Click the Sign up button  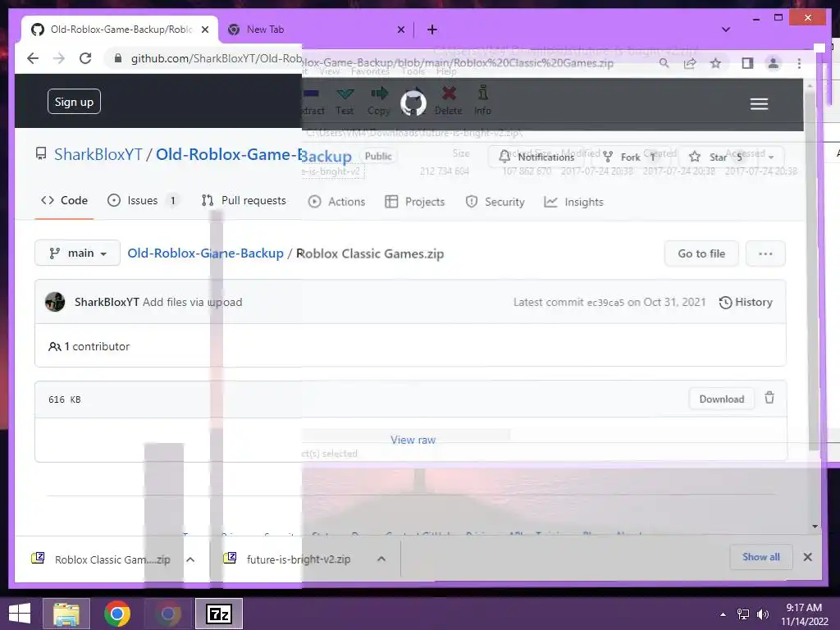pyautogui.click(x=74, y=102)
